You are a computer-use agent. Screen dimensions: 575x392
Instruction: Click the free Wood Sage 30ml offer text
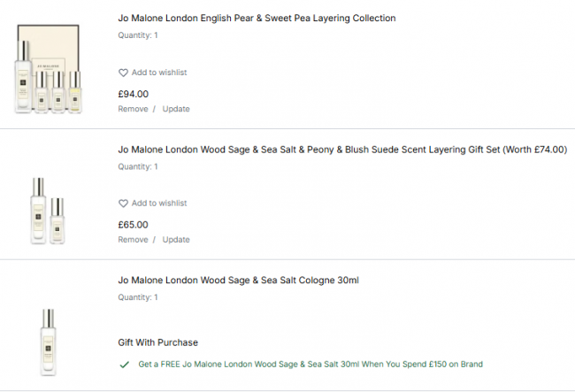point(310,364)
